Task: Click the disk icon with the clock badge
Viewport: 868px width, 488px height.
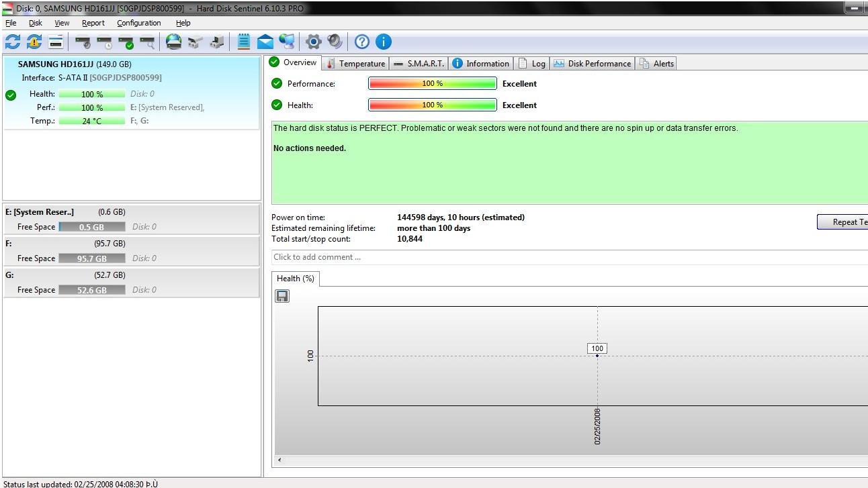Action: click(x=105, y=42)
